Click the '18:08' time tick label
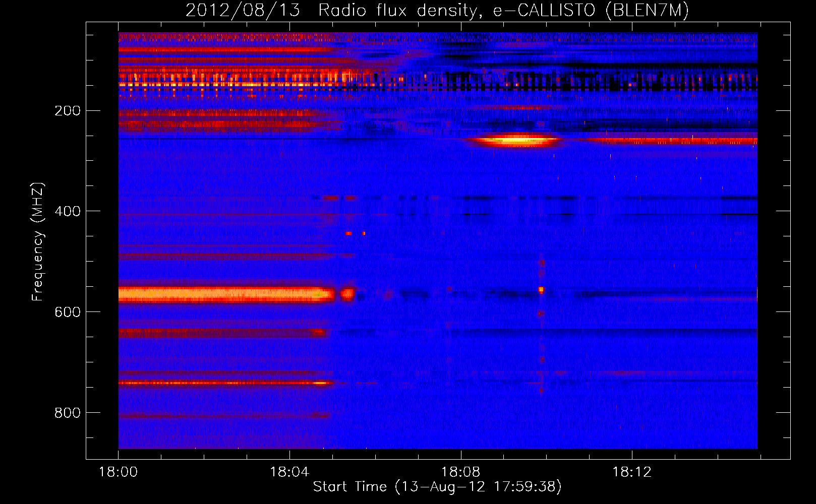The width and height of the screenshot is (816, 504). 460,472
